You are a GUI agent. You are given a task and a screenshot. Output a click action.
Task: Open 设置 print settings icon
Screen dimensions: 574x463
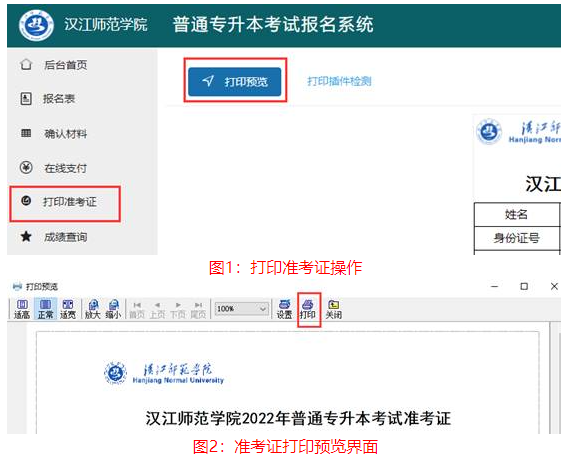point(284,309)
